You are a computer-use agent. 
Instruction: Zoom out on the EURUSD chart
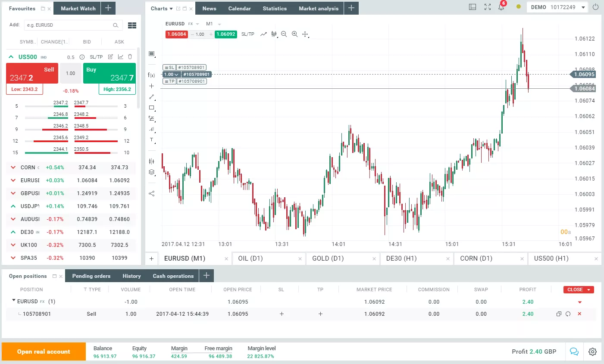coord(284,34)
